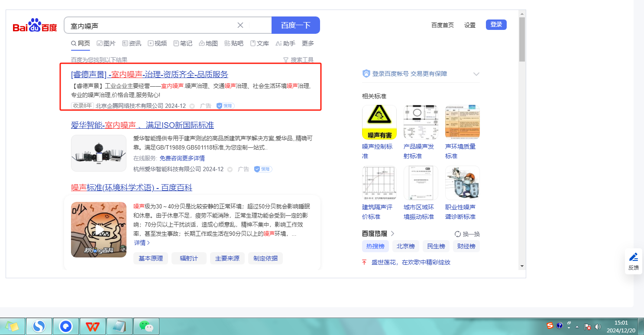Open the 产品噪声发射标准 thumbnail image
This screenshot has width=644, height=335.
point(421,122)
